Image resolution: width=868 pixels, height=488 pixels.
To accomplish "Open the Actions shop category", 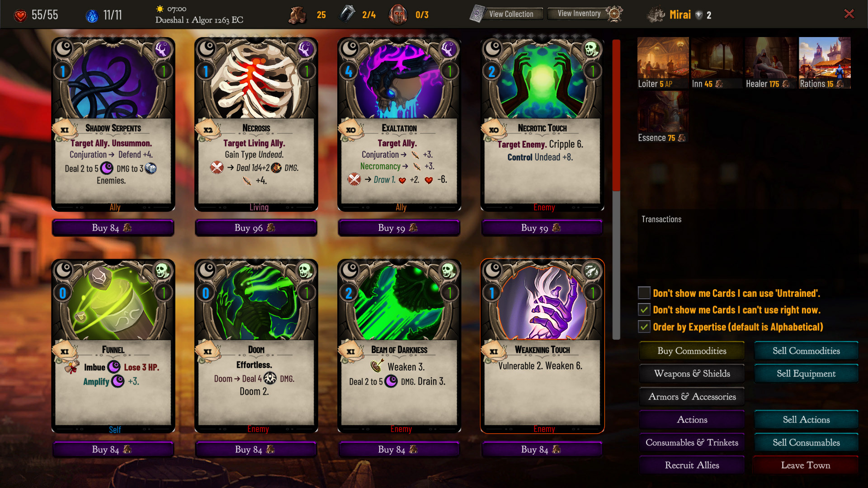I will pyautogui.click(x=692, y=419).
